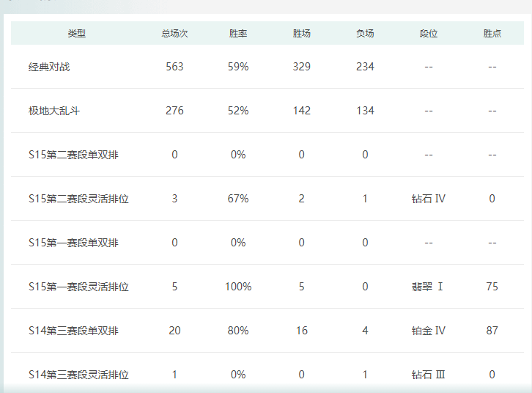Viewport: 532px width, 393px height.
Task: Click wins value 16
Action: click(302, 331)
